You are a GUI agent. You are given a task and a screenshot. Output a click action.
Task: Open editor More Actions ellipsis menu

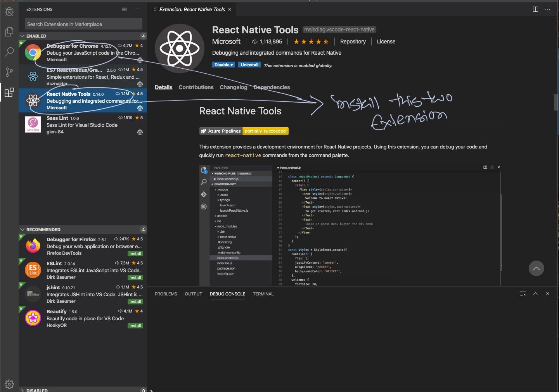(x=548, y=9)
